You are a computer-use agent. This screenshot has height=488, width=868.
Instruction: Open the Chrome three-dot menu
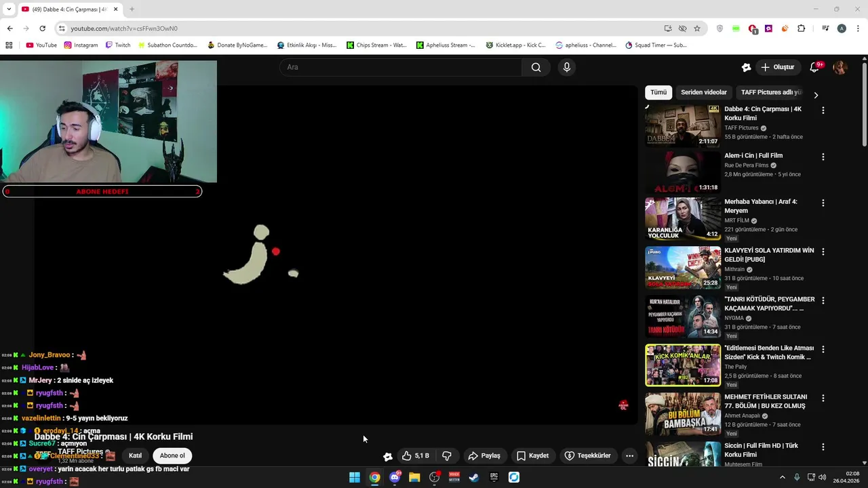859,28
